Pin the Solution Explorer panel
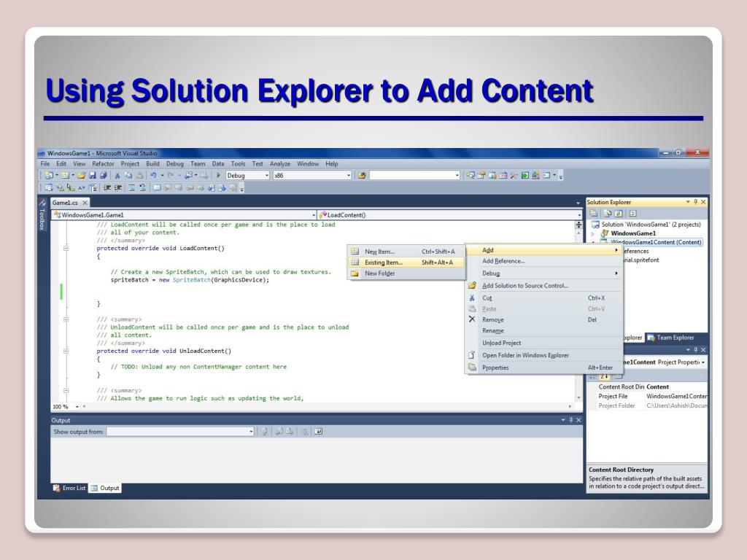The image size is (747, 560). click(x=695, y=202)
